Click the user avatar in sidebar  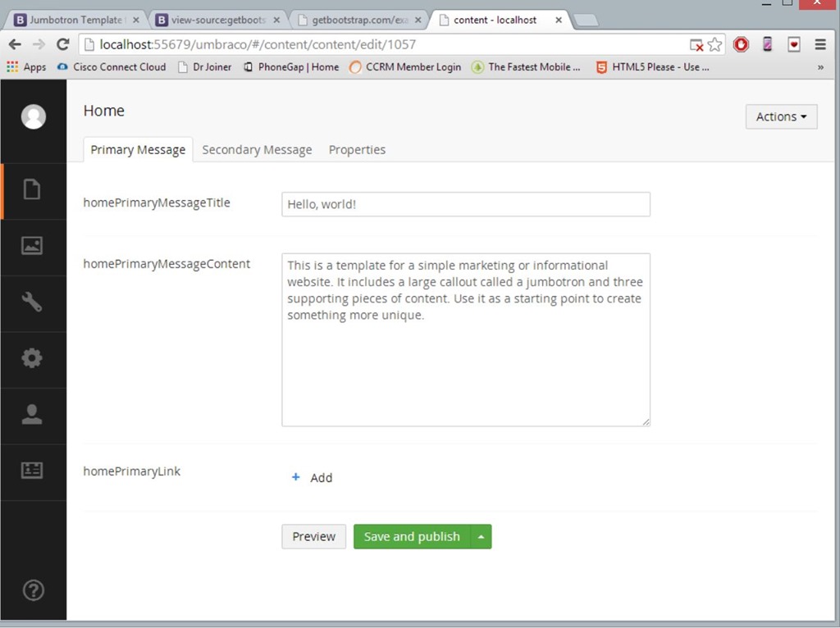point(33,116)
